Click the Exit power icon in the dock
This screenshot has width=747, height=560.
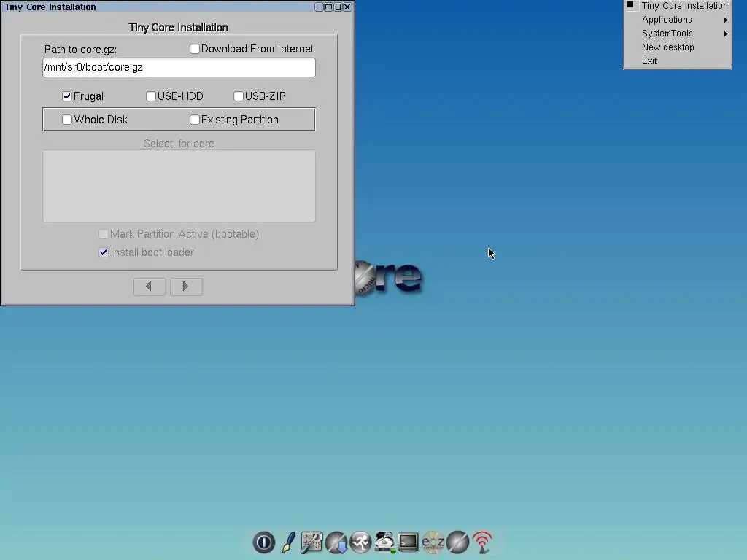point(263,542)
